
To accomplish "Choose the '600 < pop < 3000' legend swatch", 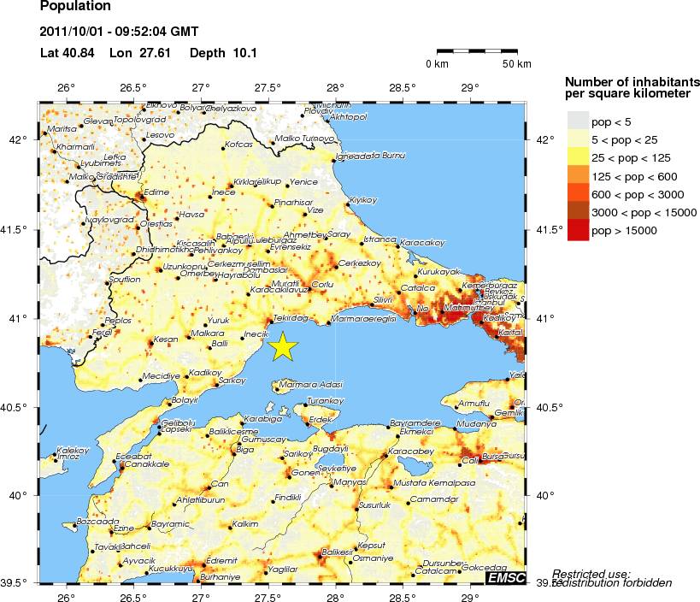I will point(579,194).
